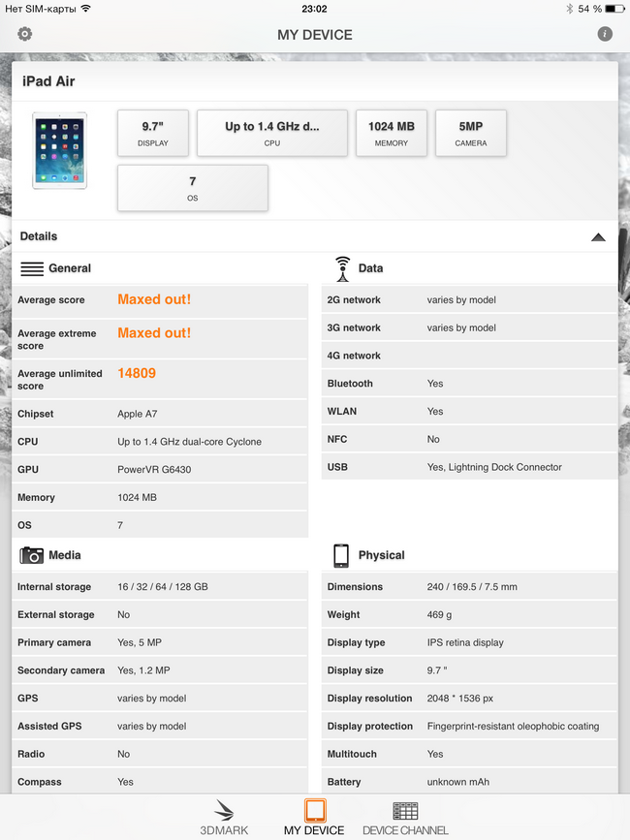Tap the OS version 7 tile
This screenshot has width=630, height=840.
pos(192,188)
